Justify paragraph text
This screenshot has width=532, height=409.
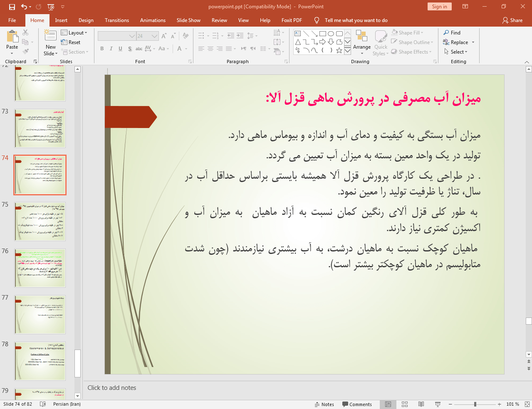tap(229, 49)
